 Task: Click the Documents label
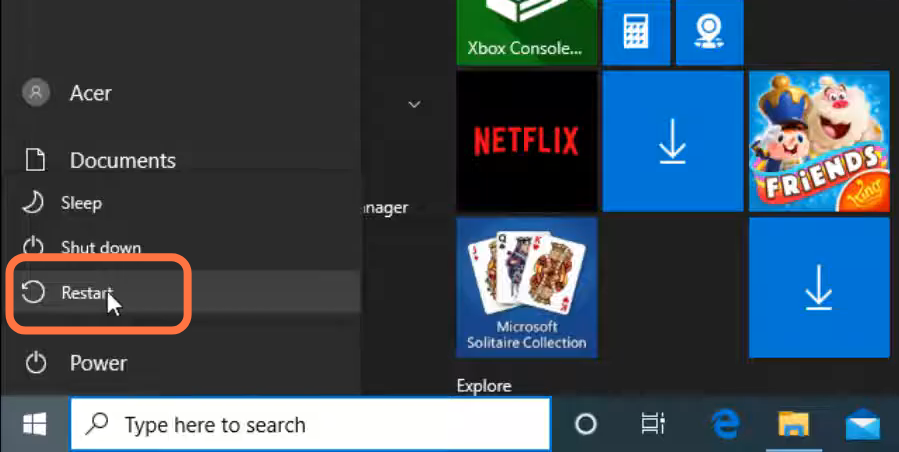(x=123, y=161)
